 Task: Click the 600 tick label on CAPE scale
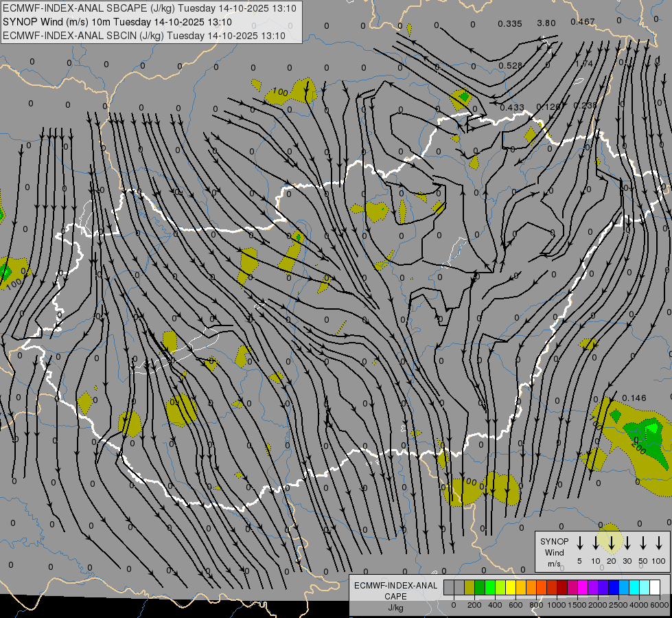[515, 605]
